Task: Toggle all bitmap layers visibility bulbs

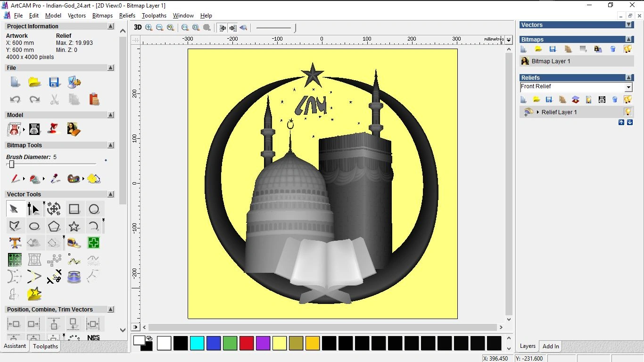Action: coord(627,49)
